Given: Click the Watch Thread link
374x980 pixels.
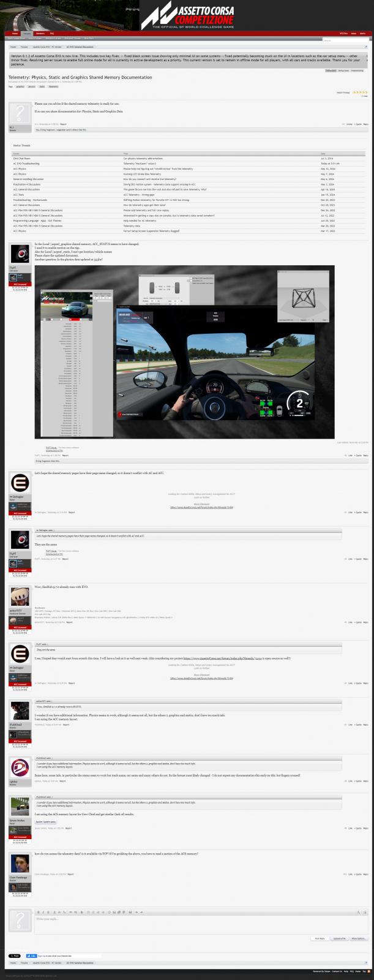Looking at the screenshot, I should coord(343,92).
